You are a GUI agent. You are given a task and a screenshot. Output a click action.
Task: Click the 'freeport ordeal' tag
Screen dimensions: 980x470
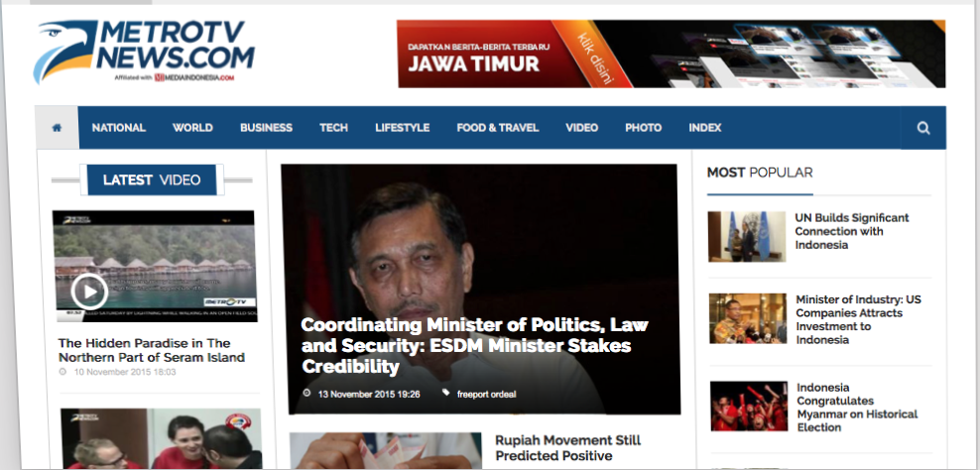pos(486,395)
